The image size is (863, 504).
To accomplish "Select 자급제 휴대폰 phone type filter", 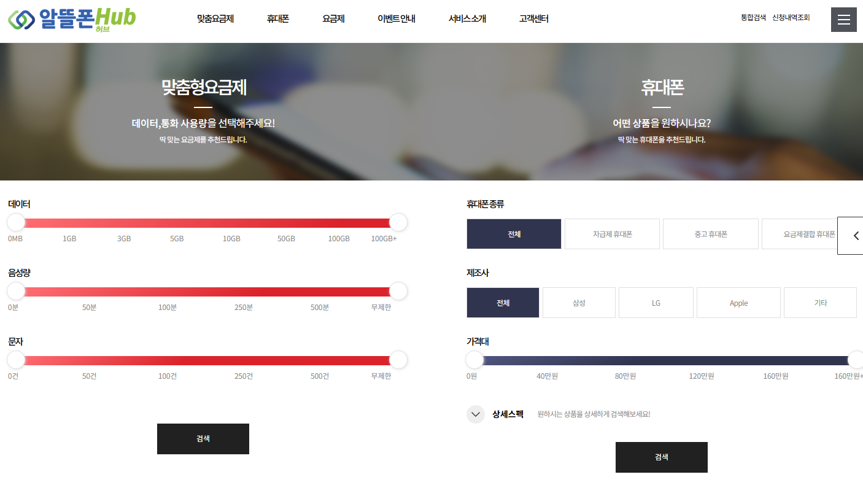I will (x=611, y=234).
